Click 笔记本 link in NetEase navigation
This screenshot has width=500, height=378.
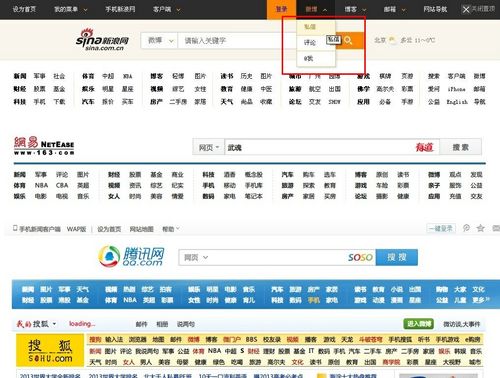click(x=254, y=196)
